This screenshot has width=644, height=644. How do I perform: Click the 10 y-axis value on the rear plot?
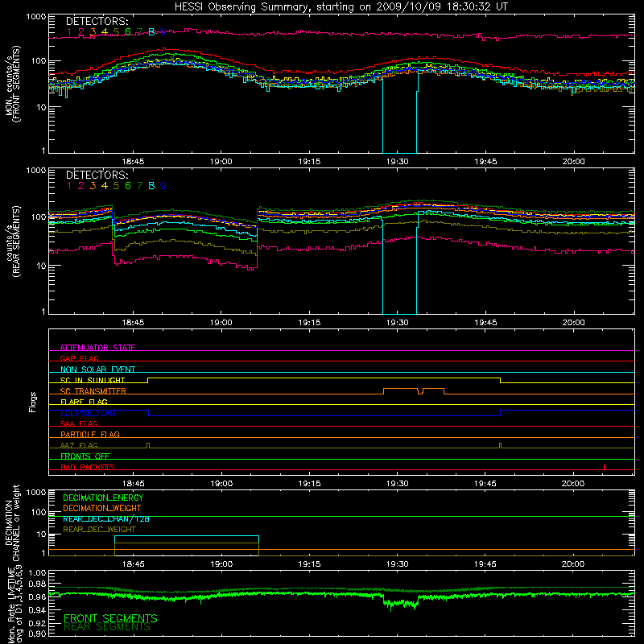(41, 266)
